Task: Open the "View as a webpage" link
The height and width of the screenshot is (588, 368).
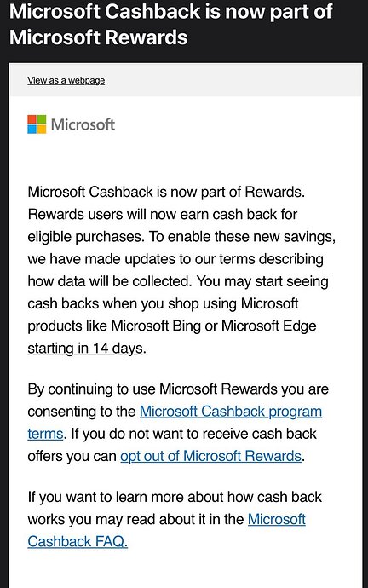Action: click(66, 80)
